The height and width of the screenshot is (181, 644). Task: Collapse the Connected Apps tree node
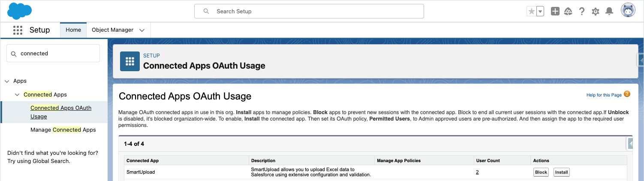pos(17,94)
